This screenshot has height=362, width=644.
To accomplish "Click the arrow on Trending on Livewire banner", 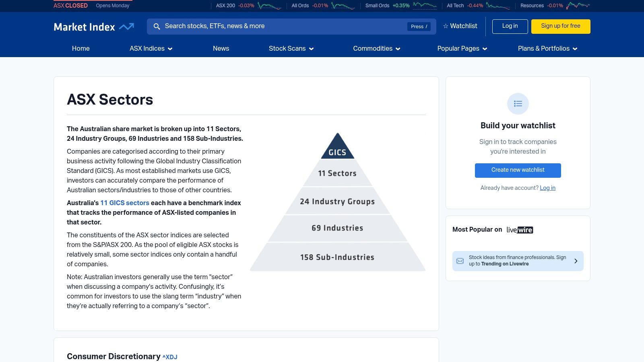I will click(576, 261).
